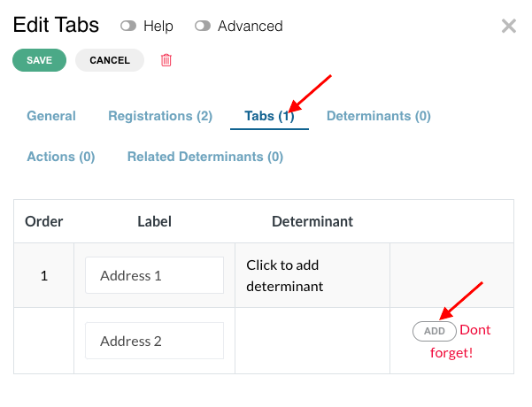Click the Determinant column header

pyautogui.click(x=312, y=221)
